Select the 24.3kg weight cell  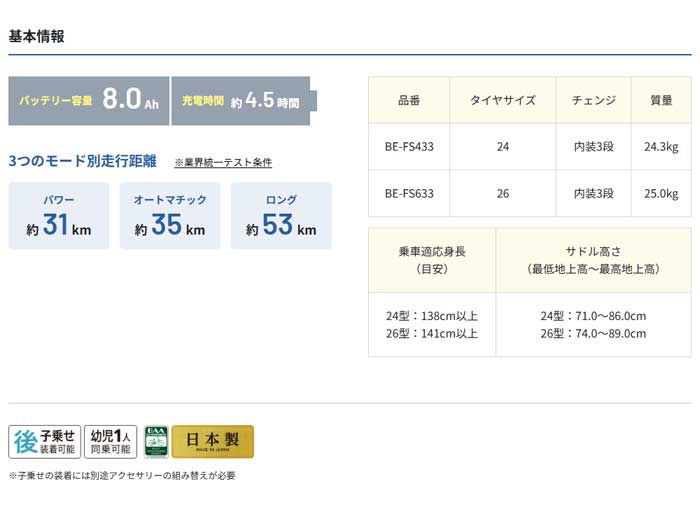(x=661, y=147)
